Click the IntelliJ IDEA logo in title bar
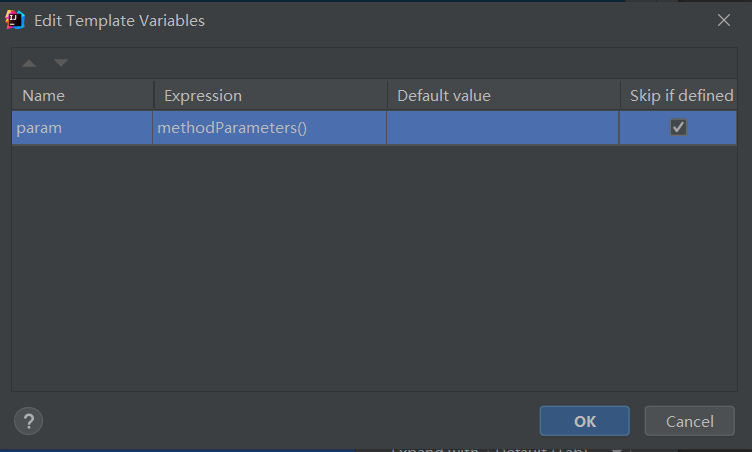 click(x=16, y=20)
